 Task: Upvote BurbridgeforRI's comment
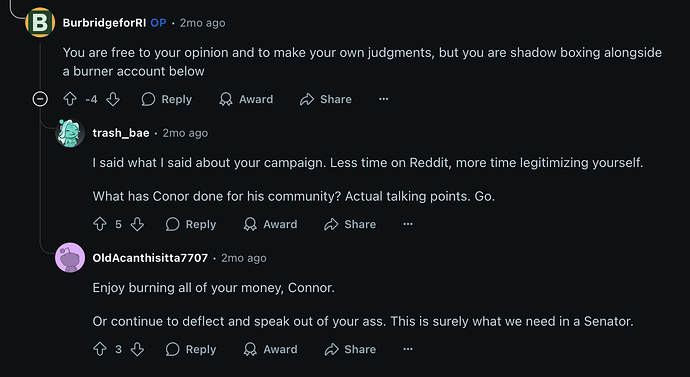tap(70, 99)
